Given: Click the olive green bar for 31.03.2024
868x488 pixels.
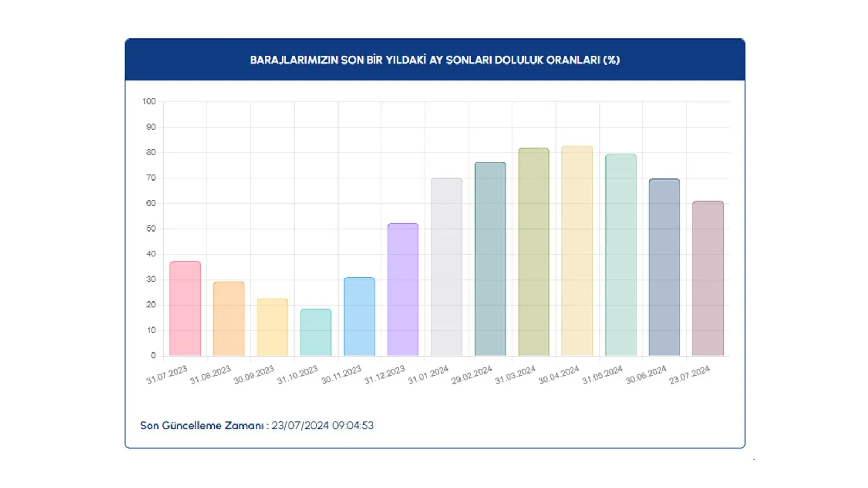Looking at the screenshot, I should point(533,252).
